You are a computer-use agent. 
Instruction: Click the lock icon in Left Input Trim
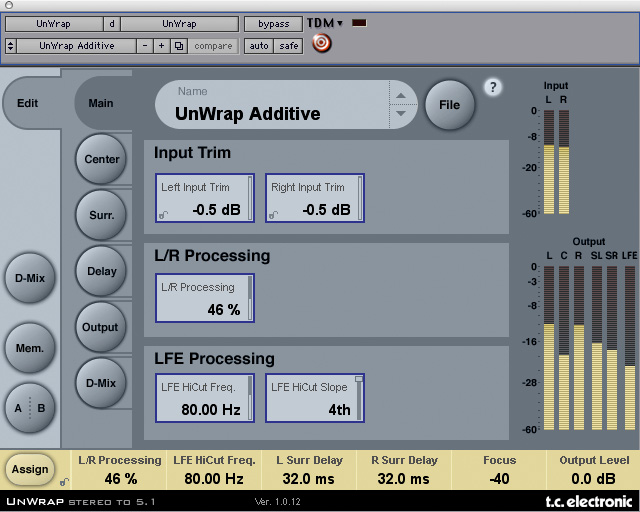pyautogui.click(x=162, y=214)
